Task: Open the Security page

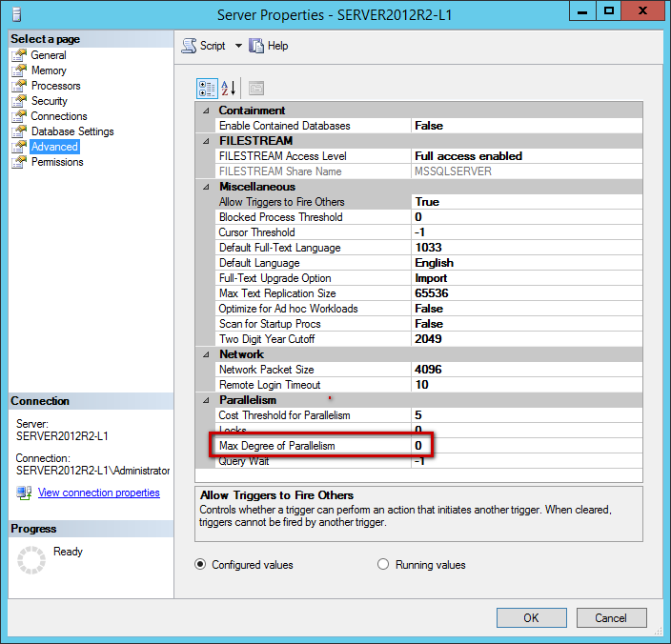Action: pyautogui.click(x=50, y=101)
